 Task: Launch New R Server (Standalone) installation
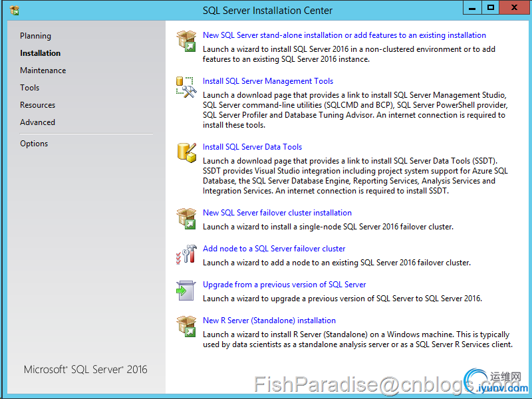(x=269, y=321)
